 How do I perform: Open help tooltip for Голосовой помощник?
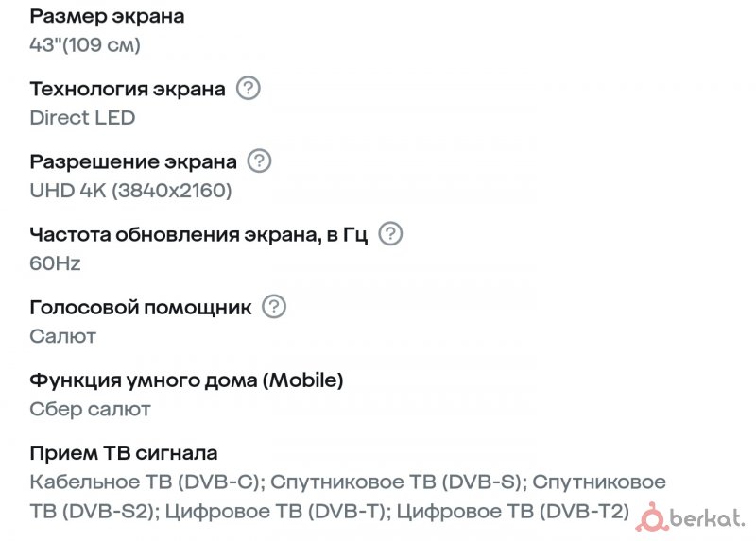274,307
